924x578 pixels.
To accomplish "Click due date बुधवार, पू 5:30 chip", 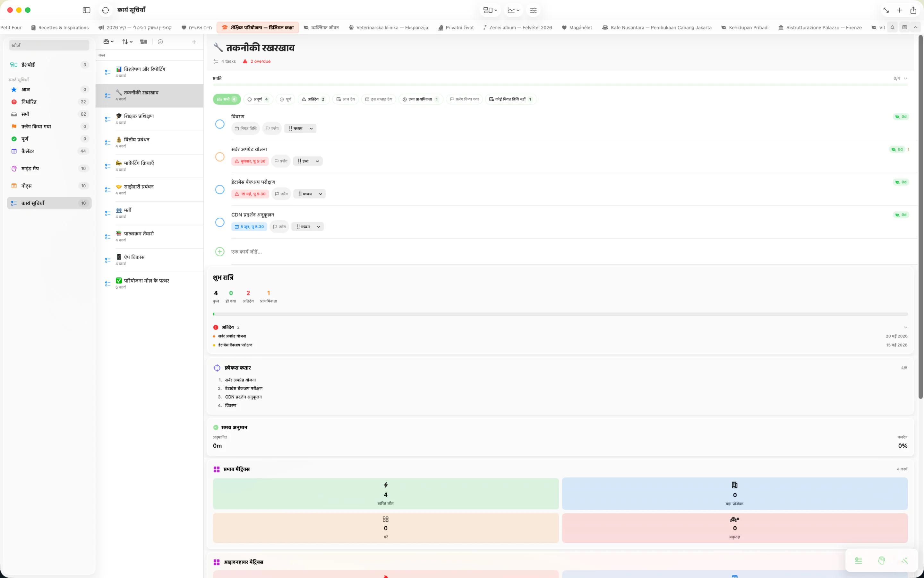I will (x=250, y=161).
